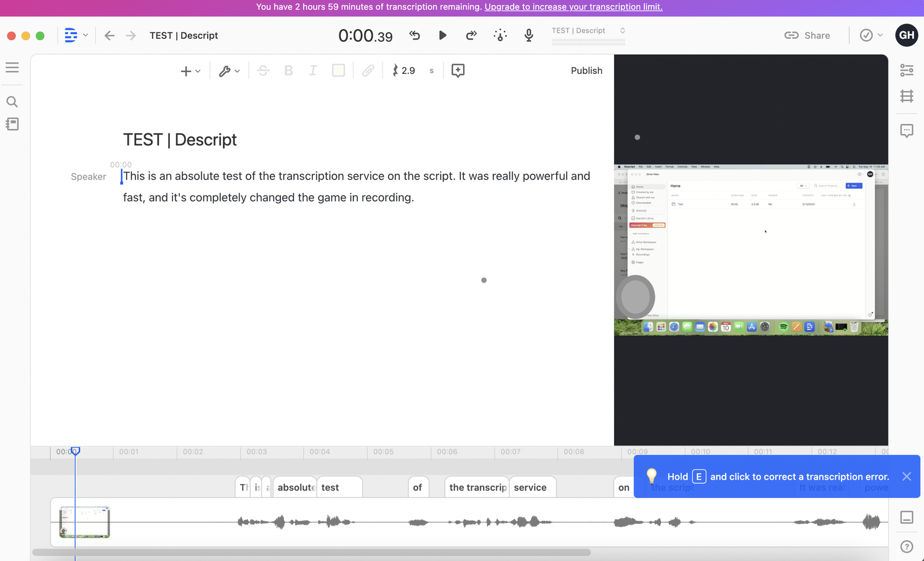Viewport: 924px width, 561px height.
Task: Toggle bold formatting
Action: [x=288, y=70]
